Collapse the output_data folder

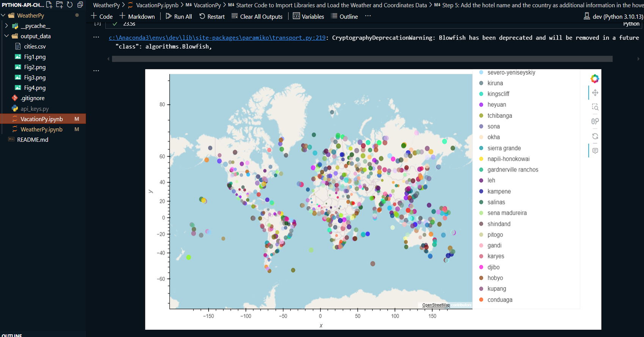(6, 36)
